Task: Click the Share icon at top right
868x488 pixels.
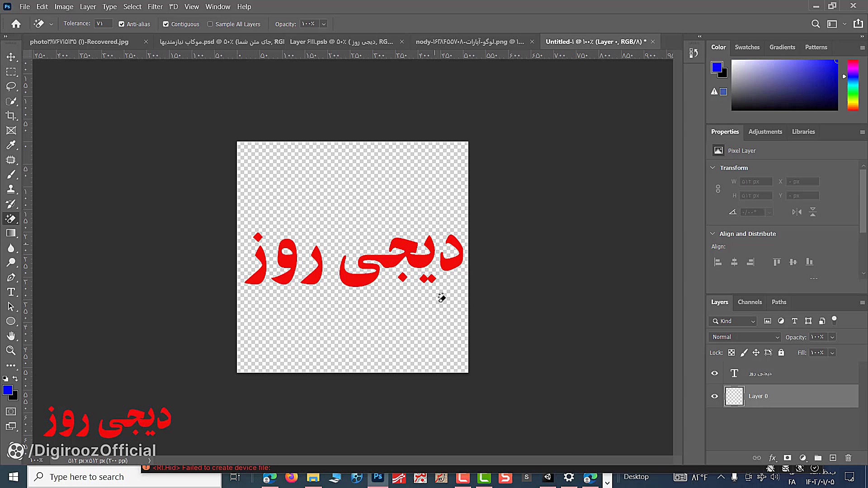Action: (858, 24)
